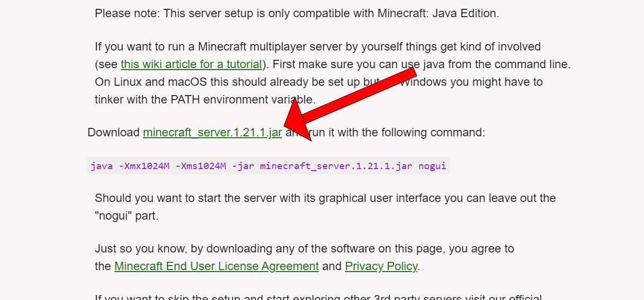Click the java -Xmx1024M command code line
The height and width of the screenshot is (300, 644).
point(268,166)
